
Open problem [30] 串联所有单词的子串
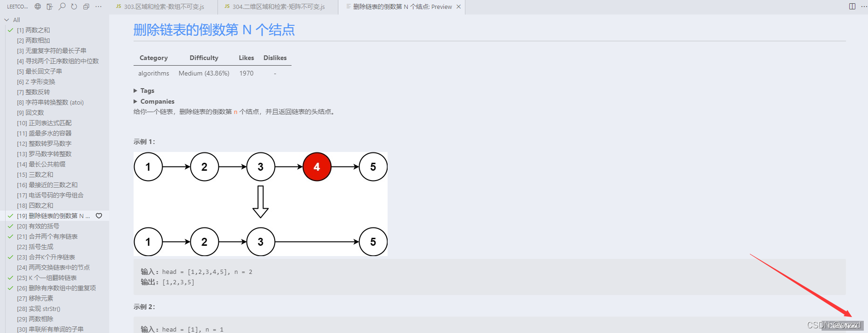tap(50, 329)
